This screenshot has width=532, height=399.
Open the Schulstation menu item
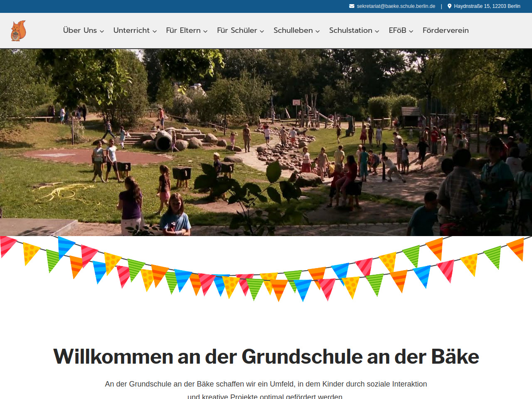point(350,30)
